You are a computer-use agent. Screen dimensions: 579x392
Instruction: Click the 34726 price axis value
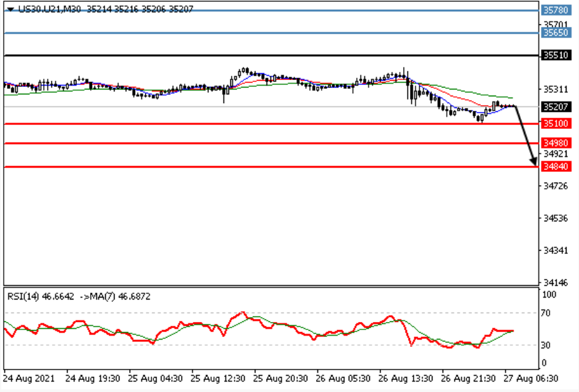556,186
